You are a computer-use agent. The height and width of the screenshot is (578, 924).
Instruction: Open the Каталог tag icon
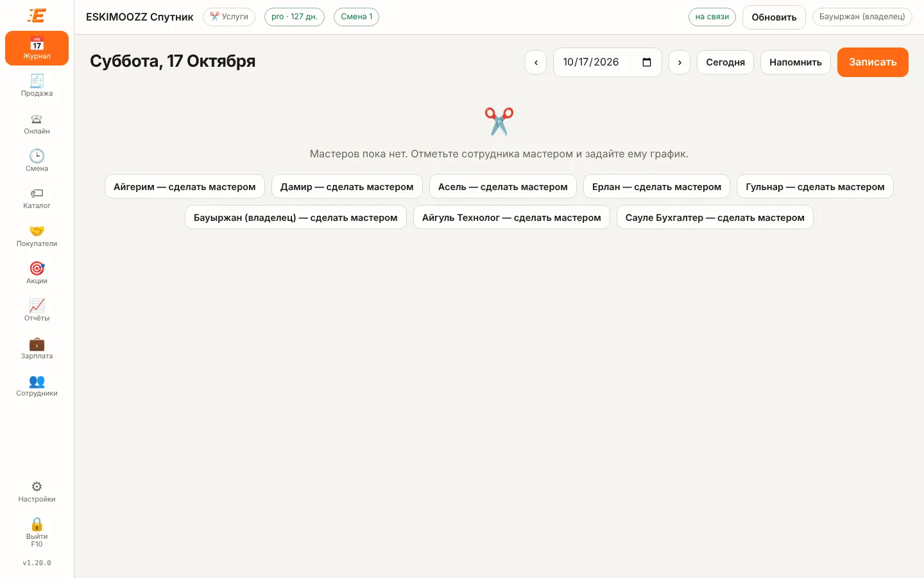pos(37,198)
